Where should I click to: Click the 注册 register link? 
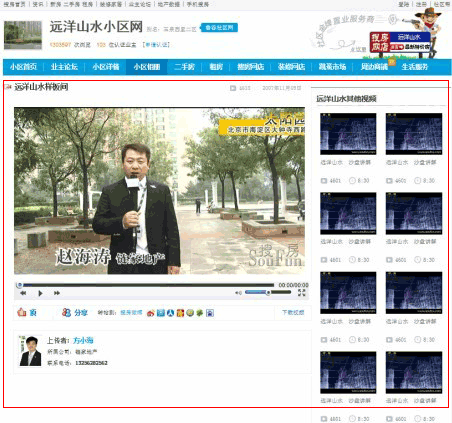click(x=421, y=4)
